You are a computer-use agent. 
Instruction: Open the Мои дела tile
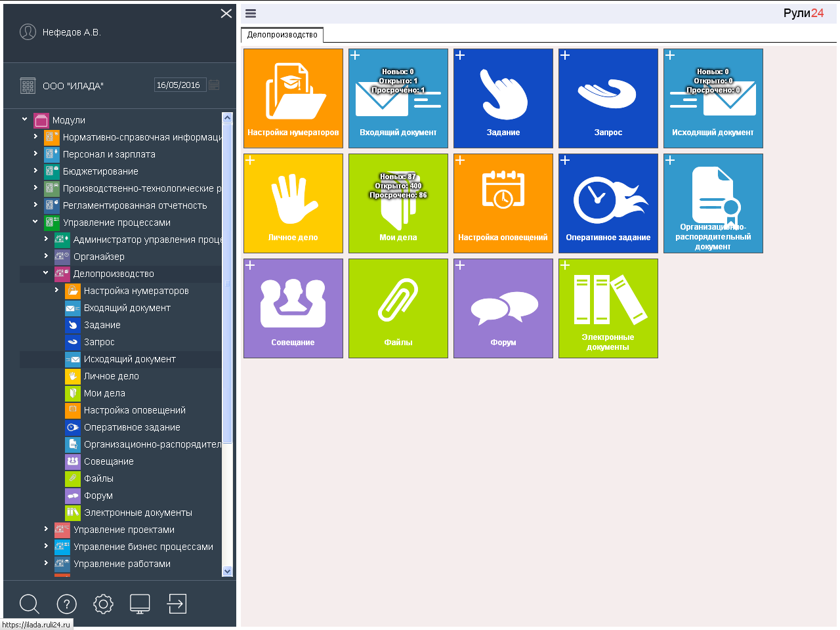(398, 203)
